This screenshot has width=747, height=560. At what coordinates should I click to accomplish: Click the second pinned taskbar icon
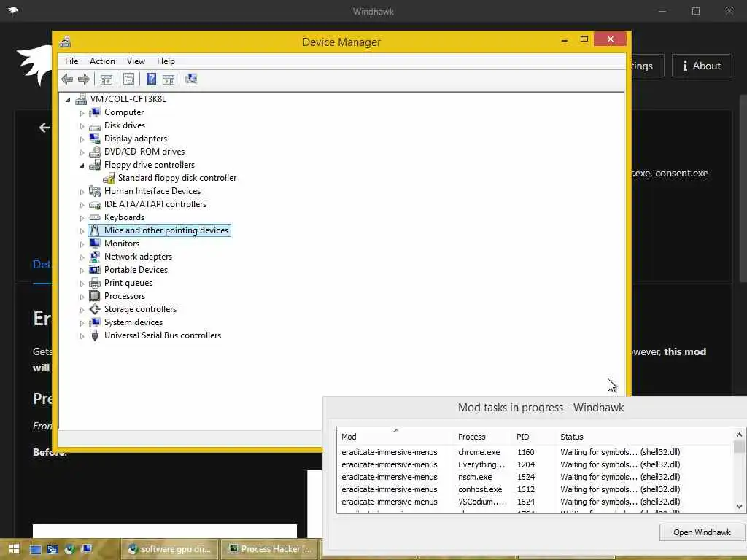pos(53,549)
